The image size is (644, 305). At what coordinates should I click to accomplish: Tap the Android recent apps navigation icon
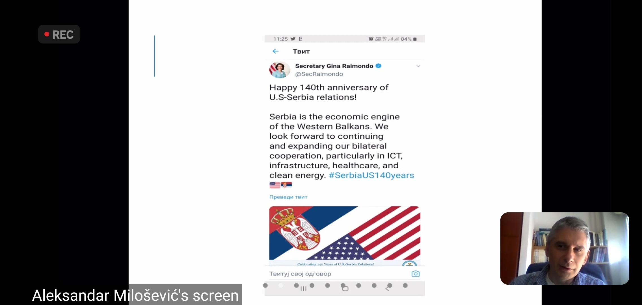point(303,288)
